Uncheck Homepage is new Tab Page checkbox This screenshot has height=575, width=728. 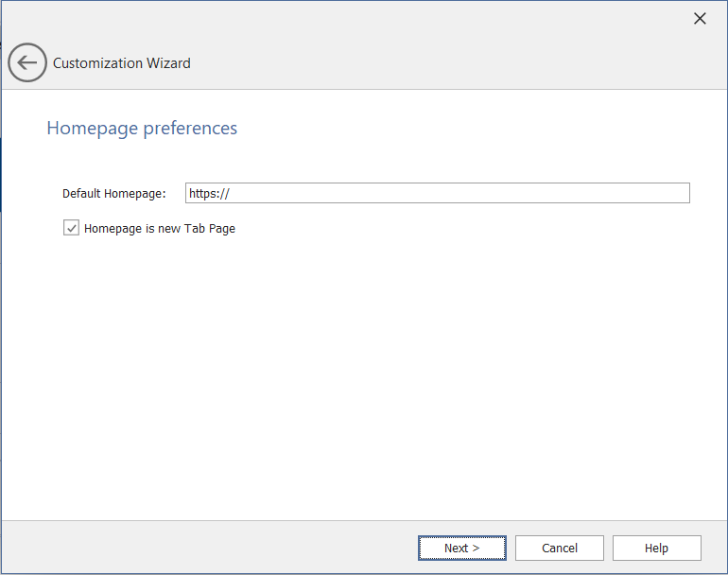(71, 228)
